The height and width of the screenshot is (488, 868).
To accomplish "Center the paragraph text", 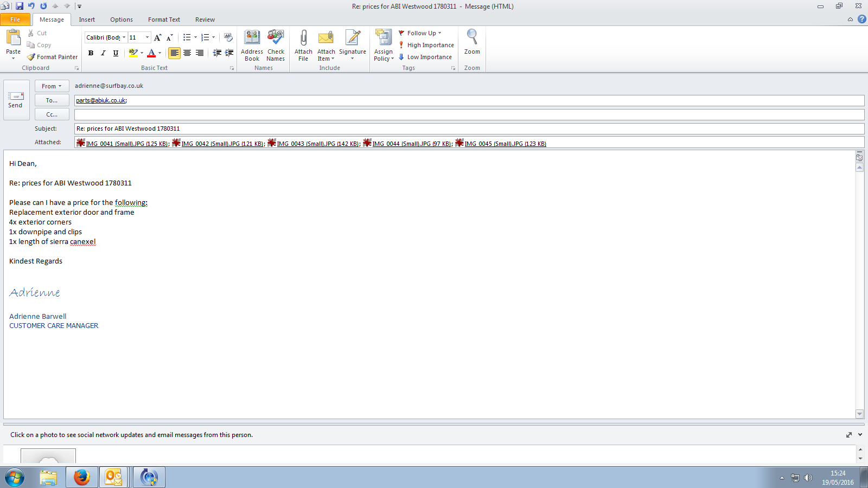I will click(187, 53).
